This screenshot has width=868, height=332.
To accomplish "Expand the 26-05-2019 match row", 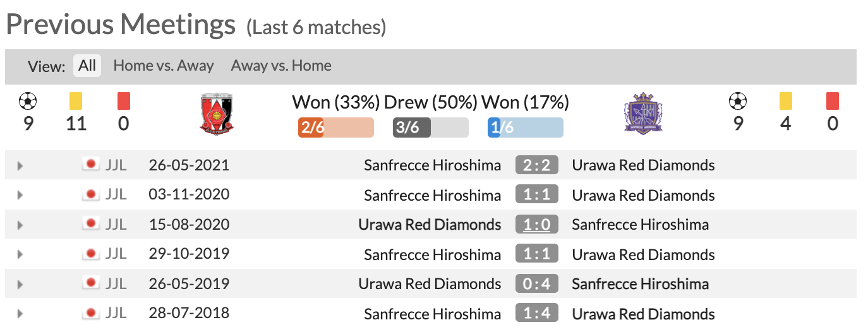I will pyautogui.click(x=20, y=285).
